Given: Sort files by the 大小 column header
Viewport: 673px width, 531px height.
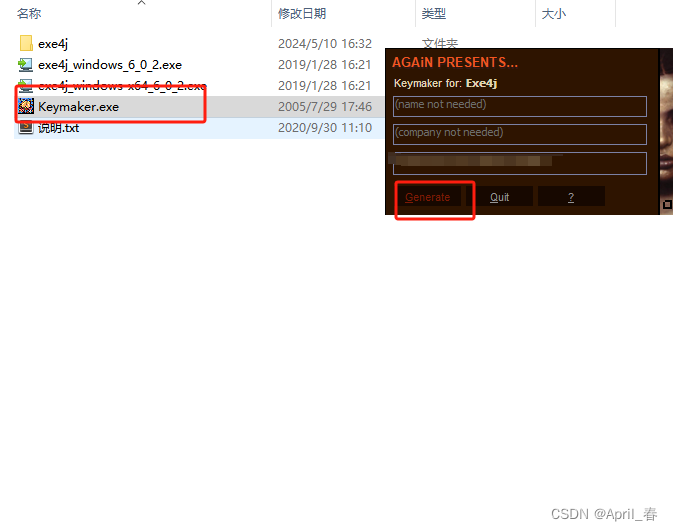Looking at the screenshot, I should pos(554,14).
